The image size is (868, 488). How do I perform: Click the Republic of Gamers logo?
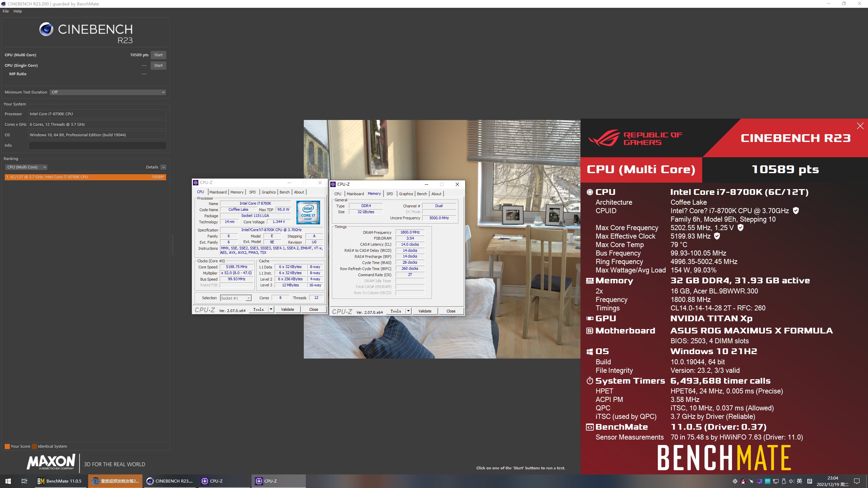pyautogui.click(x=635, y=139)
